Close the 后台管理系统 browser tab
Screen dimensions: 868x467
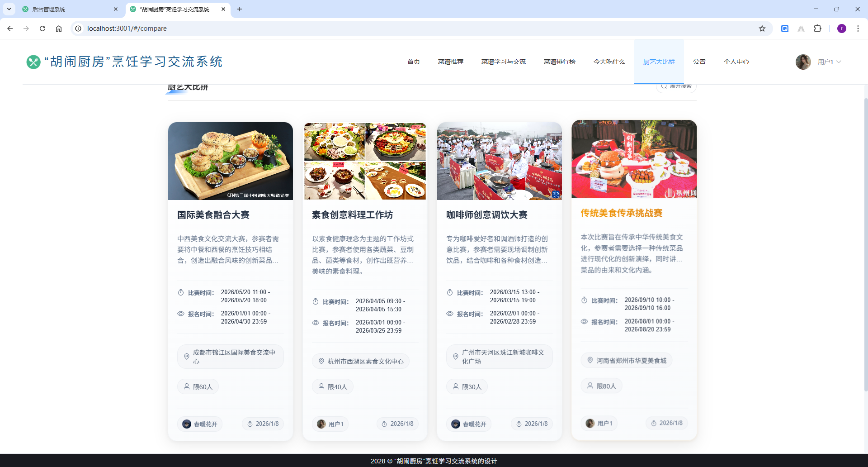tap(116, 9)
